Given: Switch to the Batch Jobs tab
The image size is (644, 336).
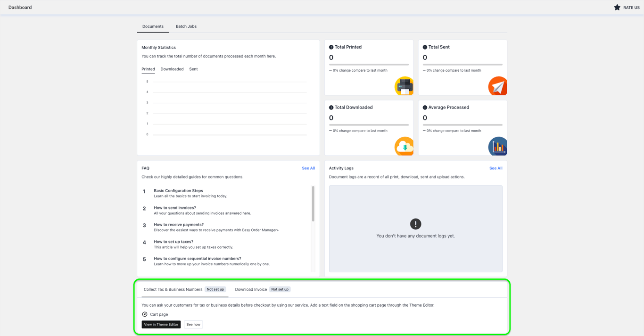Looking at the screenshot, I should [x=186, y=26].
